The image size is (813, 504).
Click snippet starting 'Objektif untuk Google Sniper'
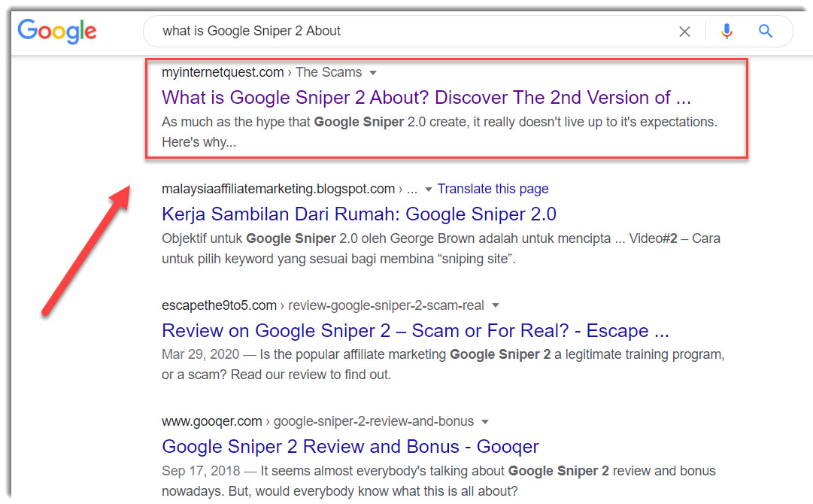pos(441,248)
